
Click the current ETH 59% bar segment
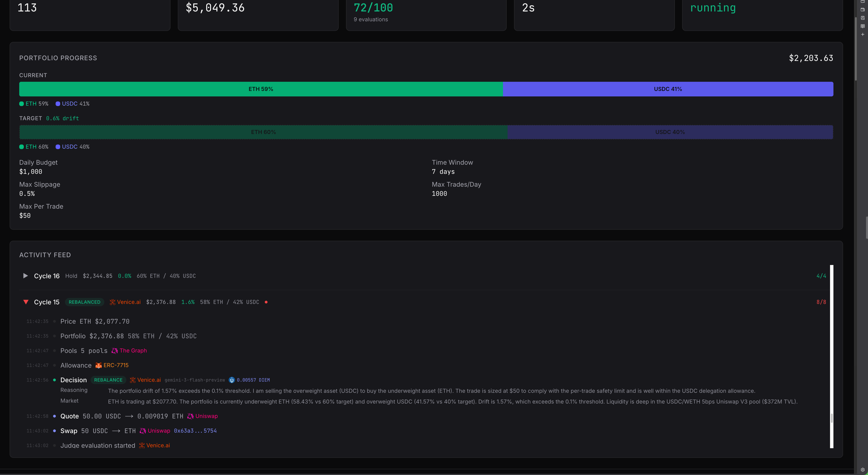[261, 89]
